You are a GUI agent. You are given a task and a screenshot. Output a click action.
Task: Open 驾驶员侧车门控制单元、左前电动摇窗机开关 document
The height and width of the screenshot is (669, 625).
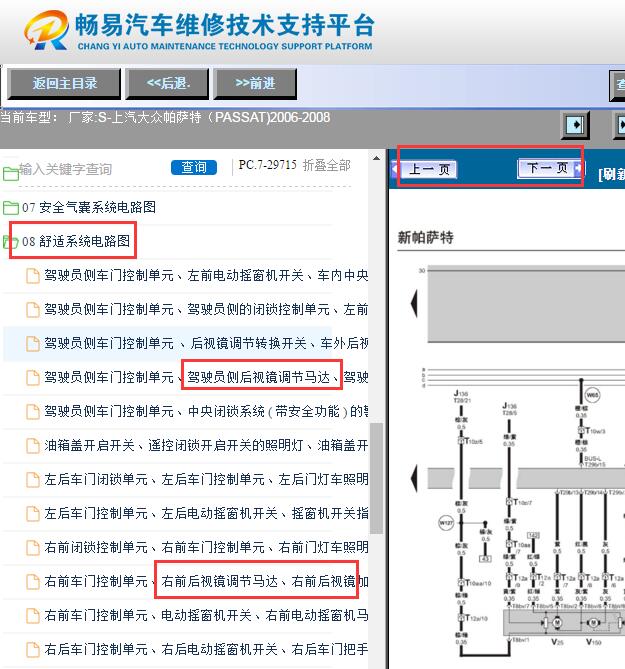[206, 276]
